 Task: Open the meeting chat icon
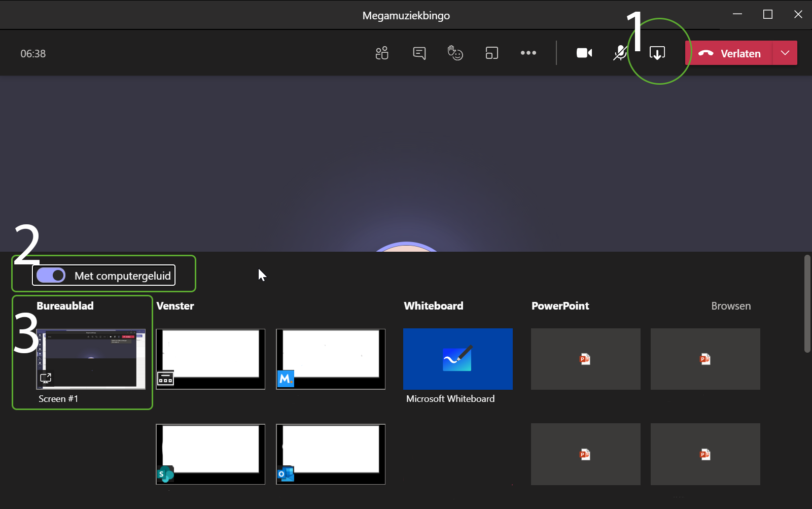click(x=419, y=53)
